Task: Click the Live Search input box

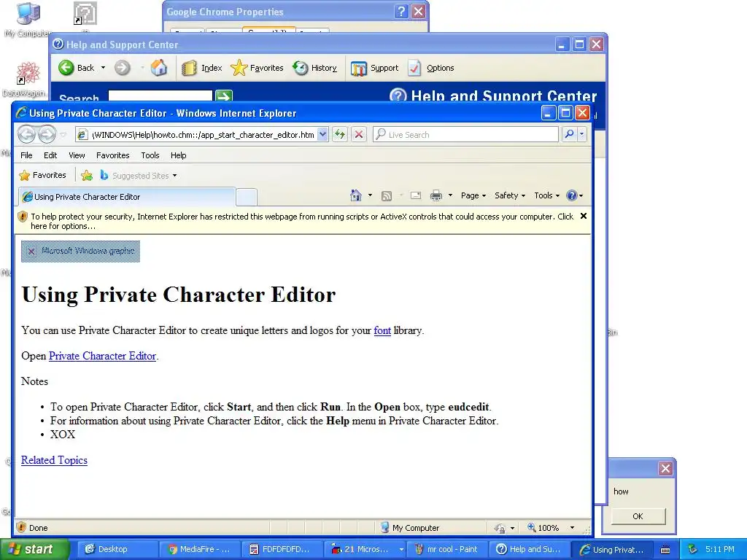Action: (x=466, y=135)
